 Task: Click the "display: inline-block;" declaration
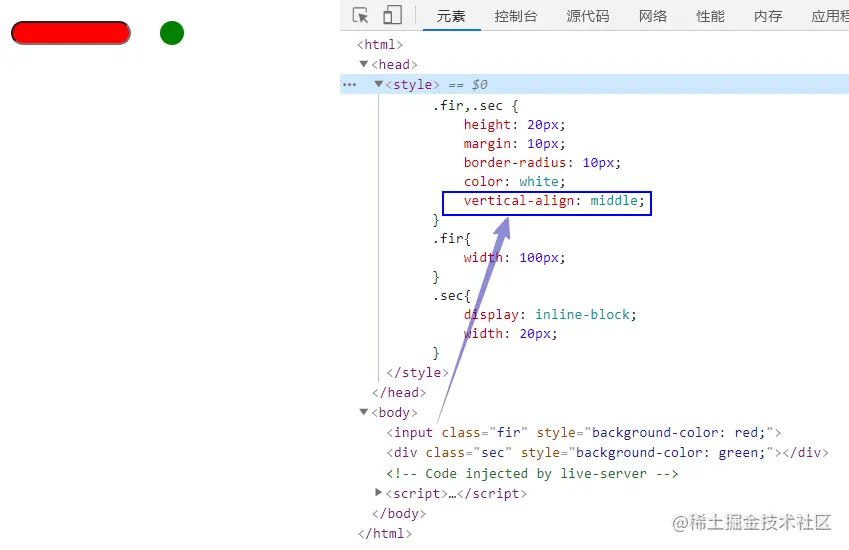coord(550,315)
